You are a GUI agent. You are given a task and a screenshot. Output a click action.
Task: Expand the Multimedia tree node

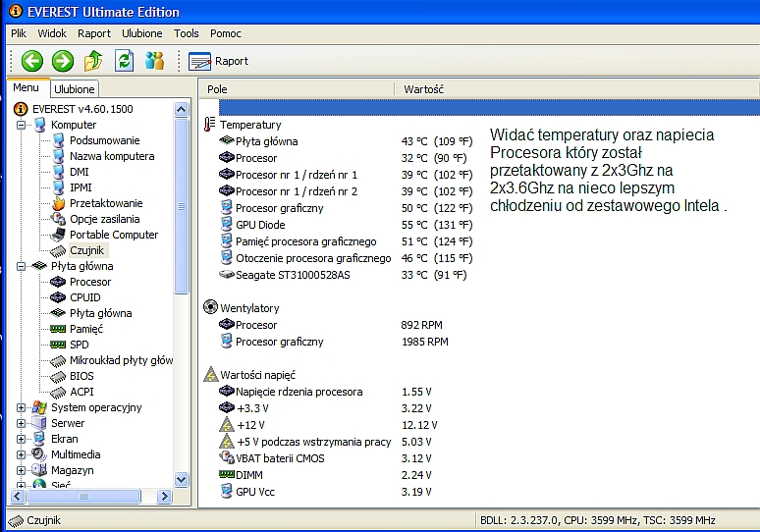[x=22, y=454]
